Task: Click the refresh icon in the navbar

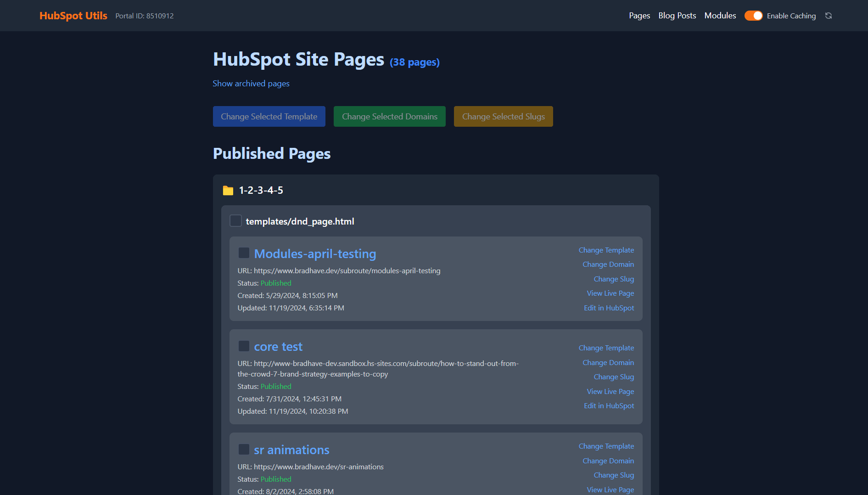Action: coord(829,15)
